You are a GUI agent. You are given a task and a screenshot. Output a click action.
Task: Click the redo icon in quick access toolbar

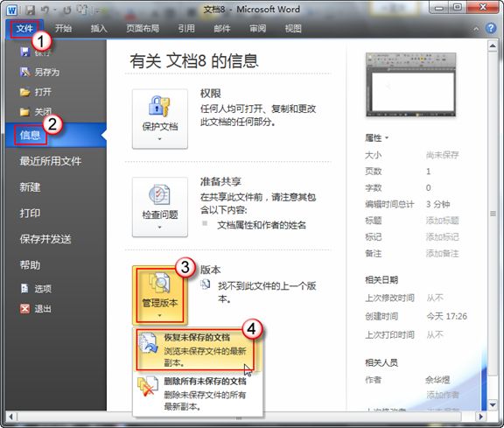click(x=66, y=11)
